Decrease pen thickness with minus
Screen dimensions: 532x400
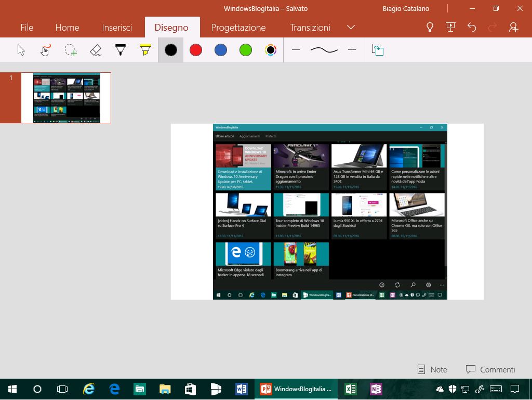[296, 50]
